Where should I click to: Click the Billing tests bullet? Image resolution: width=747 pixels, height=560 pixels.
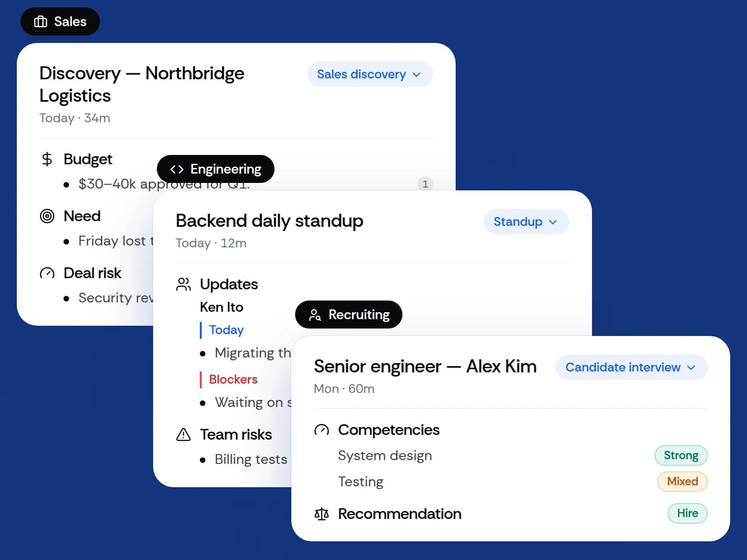246,460
